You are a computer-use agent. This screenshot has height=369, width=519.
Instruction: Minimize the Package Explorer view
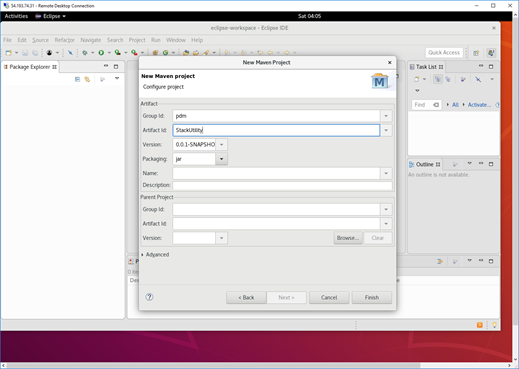(106, 66)
